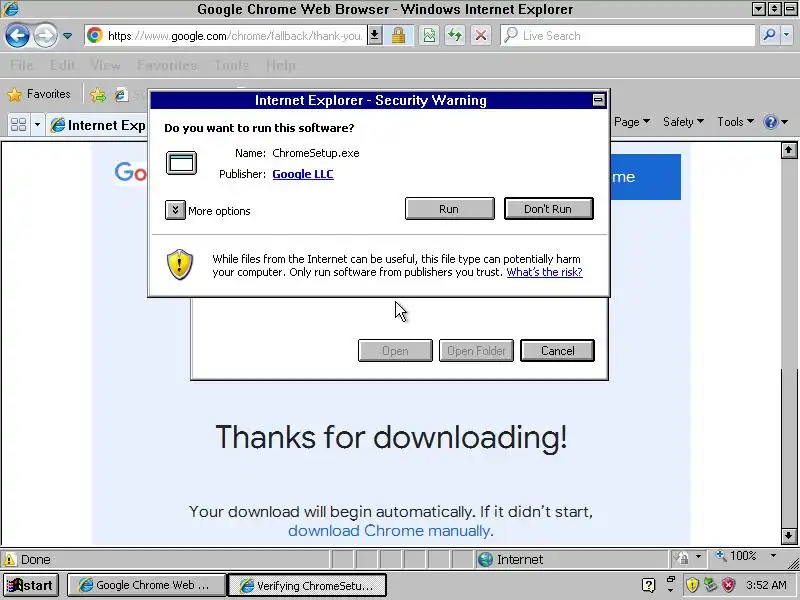The image size is (800, 600).
Task: Open the Tools menu in menu bar
Action: click(x=232, y=65)
